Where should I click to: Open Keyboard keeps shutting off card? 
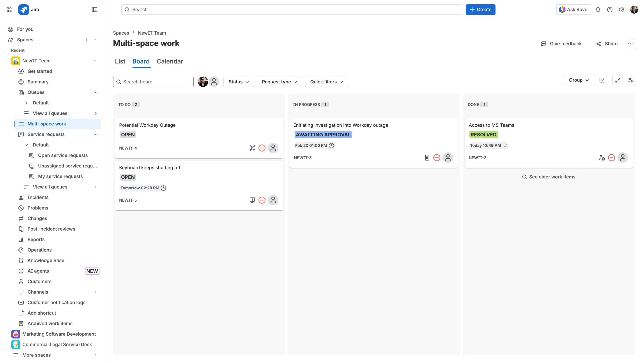[x=199, y=185]
